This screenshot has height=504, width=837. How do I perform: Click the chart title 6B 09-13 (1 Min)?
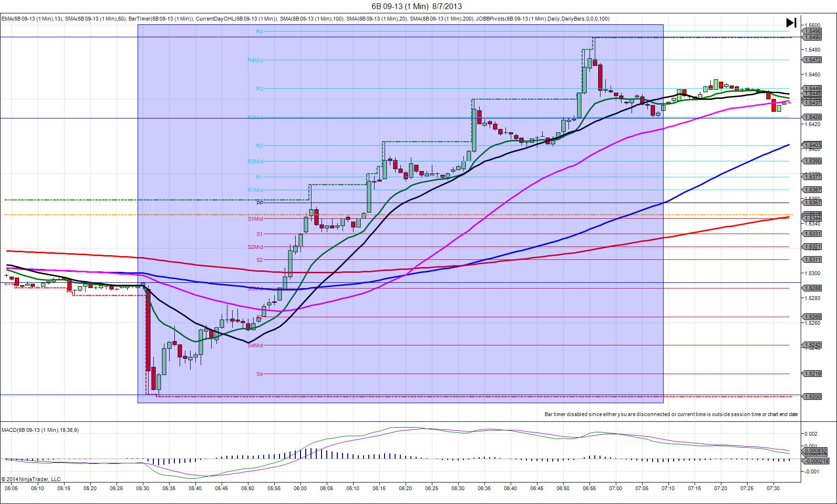pyautogui.click(x=399, y=6)
